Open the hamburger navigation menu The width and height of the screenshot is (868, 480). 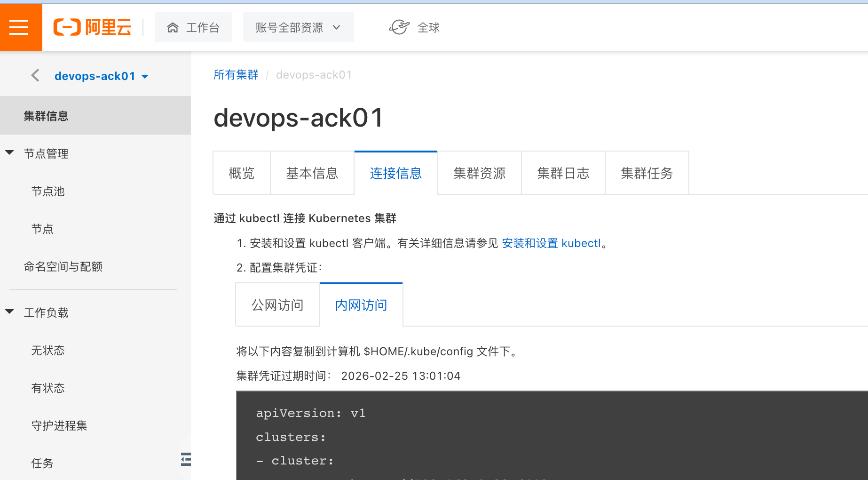pyautogui.click(x=20, y=27)
